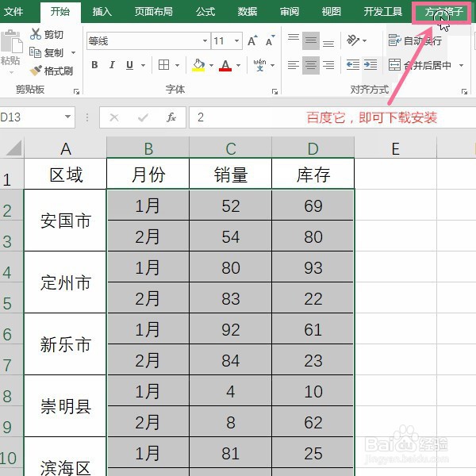Toggle Middle Align icon
Screen dimensions: 476x476
(311, 40)
